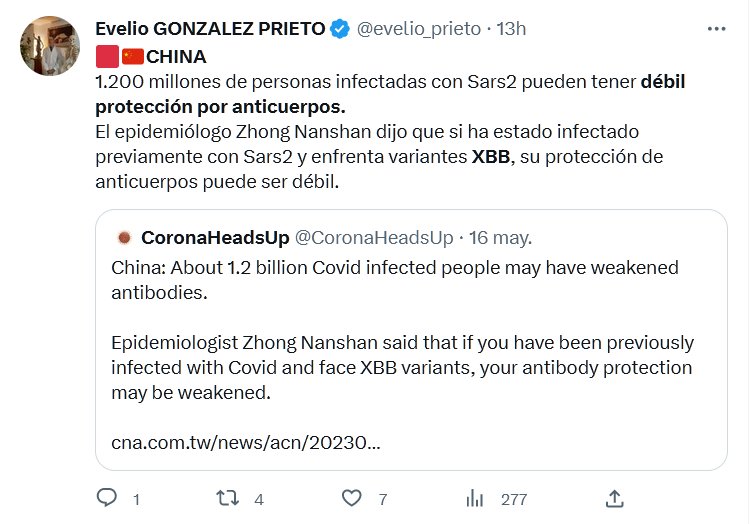Retweet this post using the retweet icon

[228, 498]
